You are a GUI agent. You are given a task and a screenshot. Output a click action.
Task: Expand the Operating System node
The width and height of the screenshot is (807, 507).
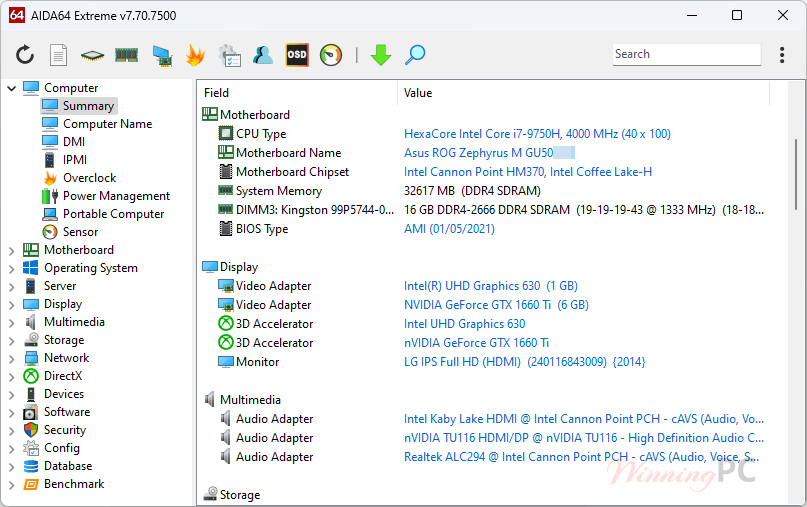click(11, 269)
